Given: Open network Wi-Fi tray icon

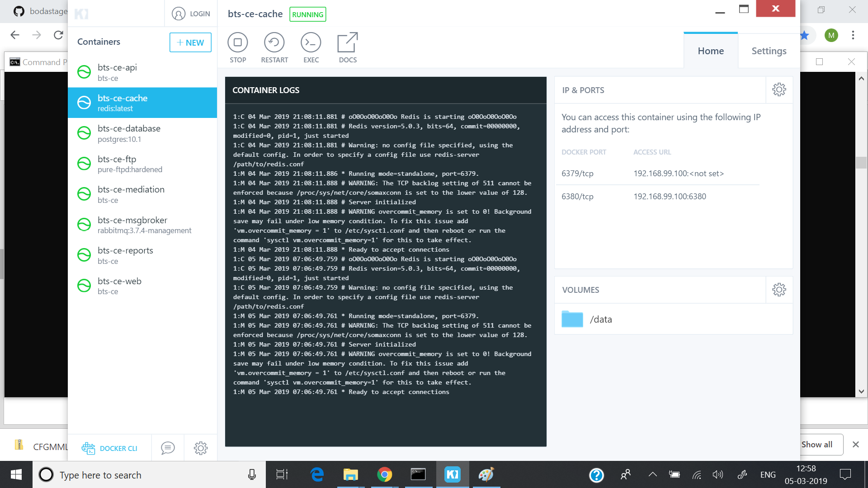Looking at the screenshot, I should [697, 474].
